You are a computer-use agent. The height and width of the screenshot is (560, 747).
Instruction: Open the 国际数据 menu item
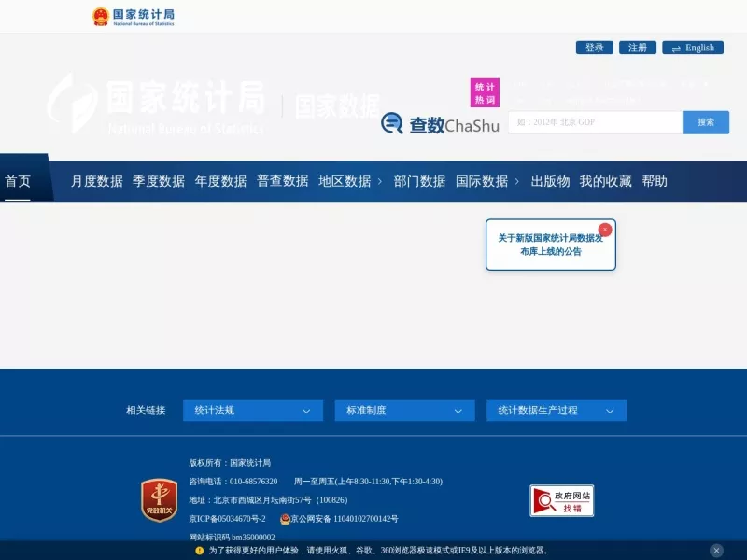482,181
